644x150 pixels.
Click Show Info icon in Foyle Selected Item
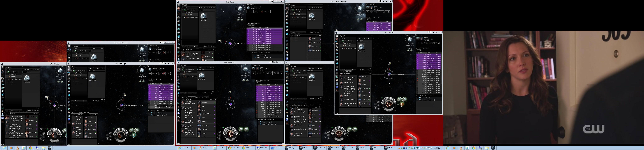pos(269,12)
